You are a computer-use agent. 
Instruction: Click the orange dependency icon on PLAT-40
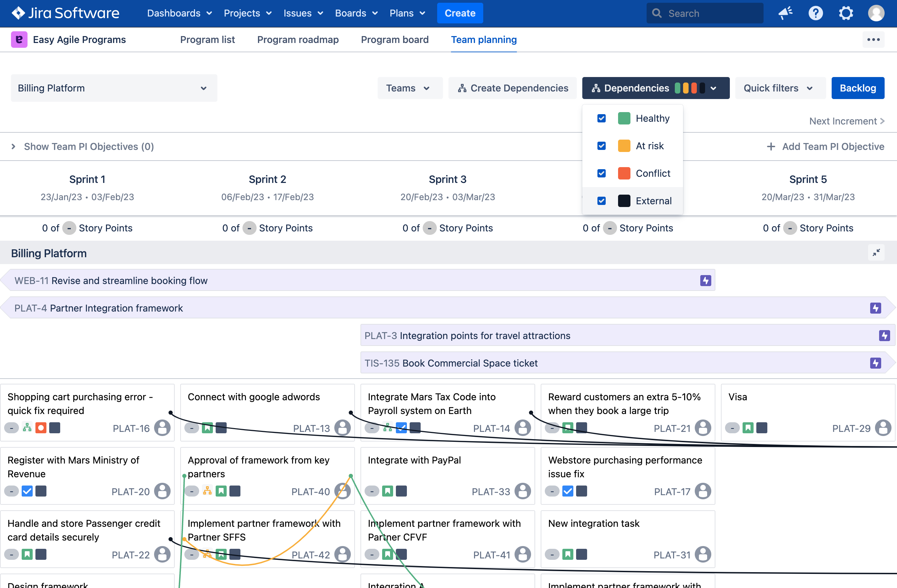(207, 491)
